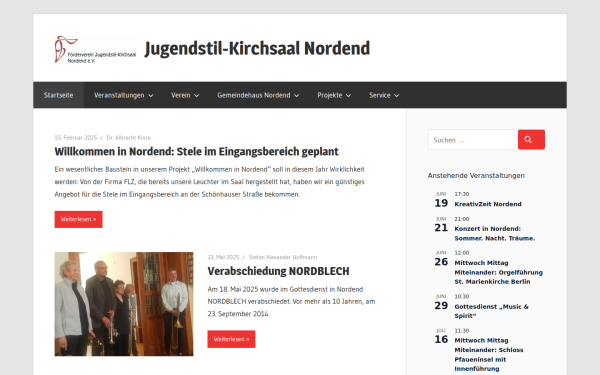Expand the Veranstaltungen dropdown chevron

pyautogui.click(x=151, y=96)
